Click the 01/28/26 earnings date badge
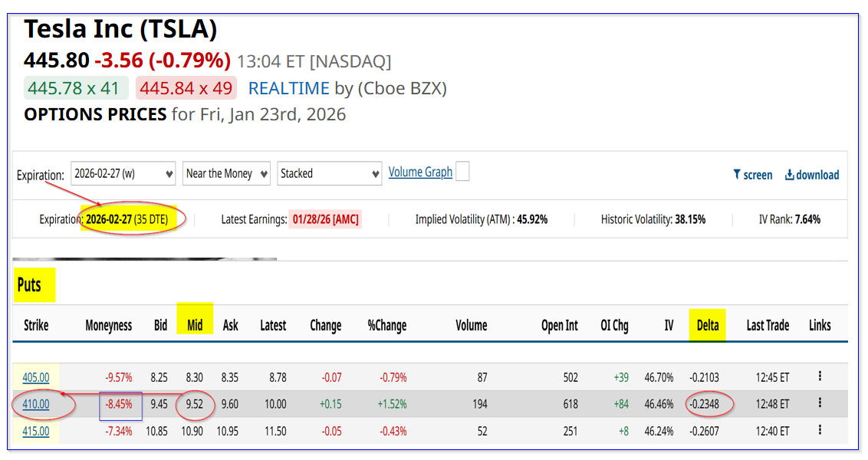The width and height of the screenshot is (868, 460). tap(325, 219)
